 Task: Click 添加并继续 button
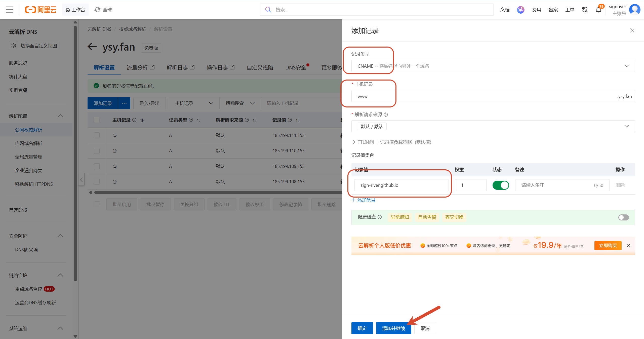coord(393,328)
